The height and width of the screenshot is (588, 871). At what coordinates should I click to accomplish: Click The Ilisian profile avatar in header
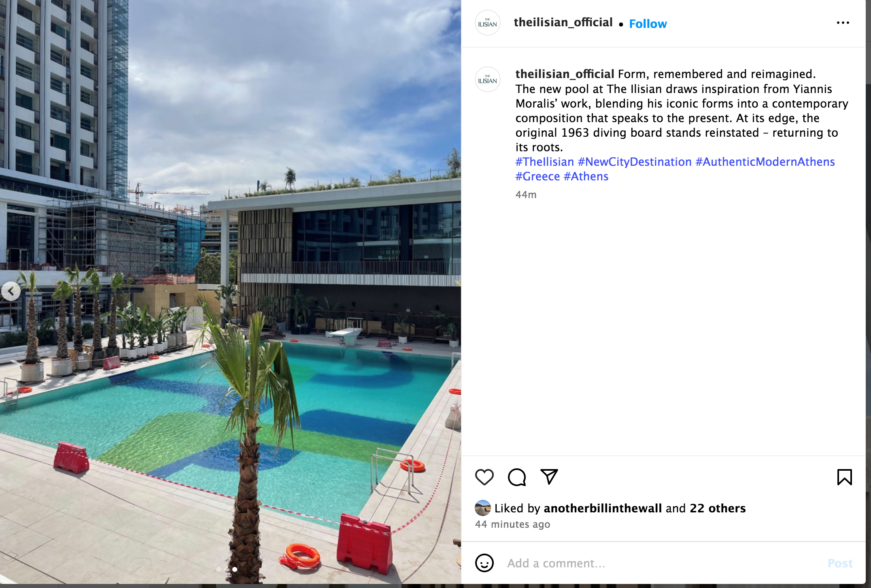click(487, 23)
